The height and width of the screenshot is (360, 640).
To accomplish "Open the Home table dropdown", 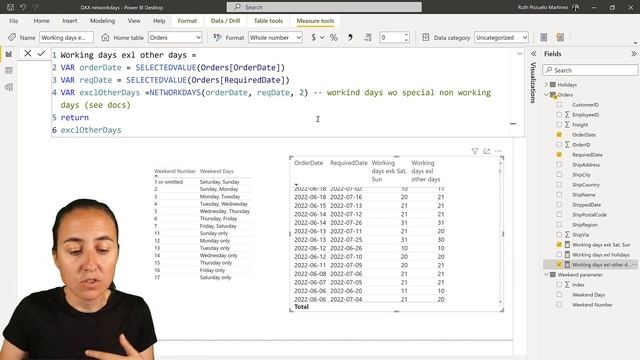I will [175, 37].
